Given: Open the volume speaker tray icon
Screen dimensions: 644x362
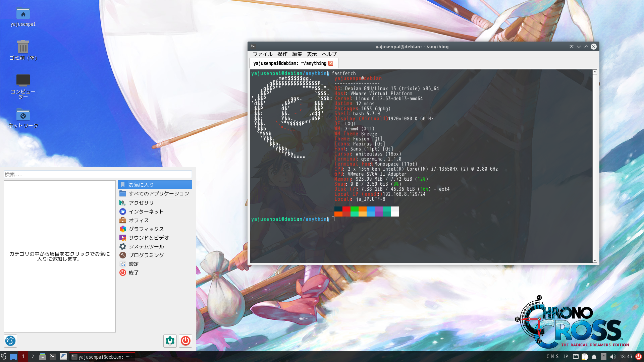Looking at the screenshot, I should (x=613, y=357).
